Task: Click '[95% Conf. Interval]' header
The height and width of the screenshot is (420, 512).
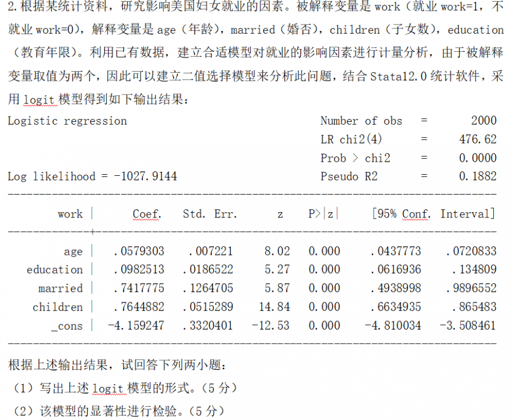Action: [433, 214]
